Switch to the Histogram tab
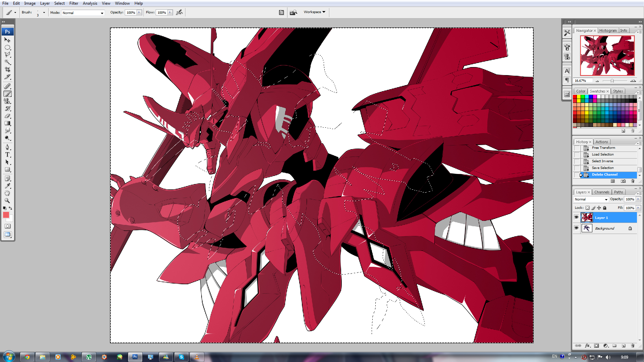Screen dimensions: 644x362 point(608,31)
